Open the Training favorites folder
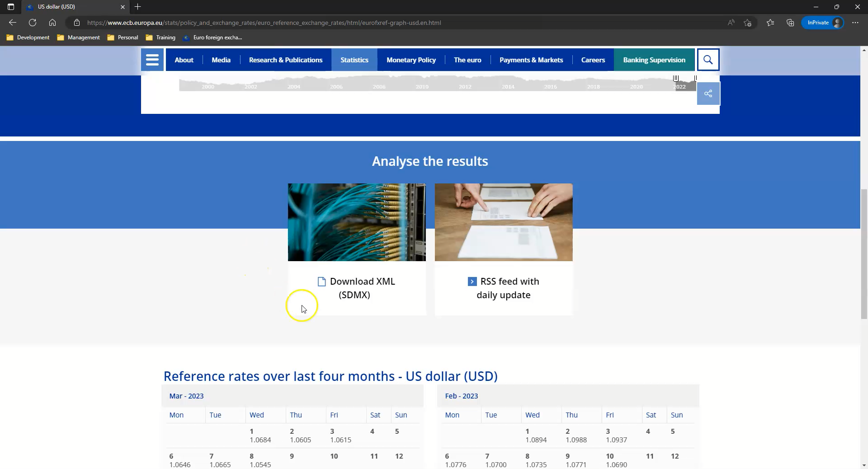 tap(160, 38)
